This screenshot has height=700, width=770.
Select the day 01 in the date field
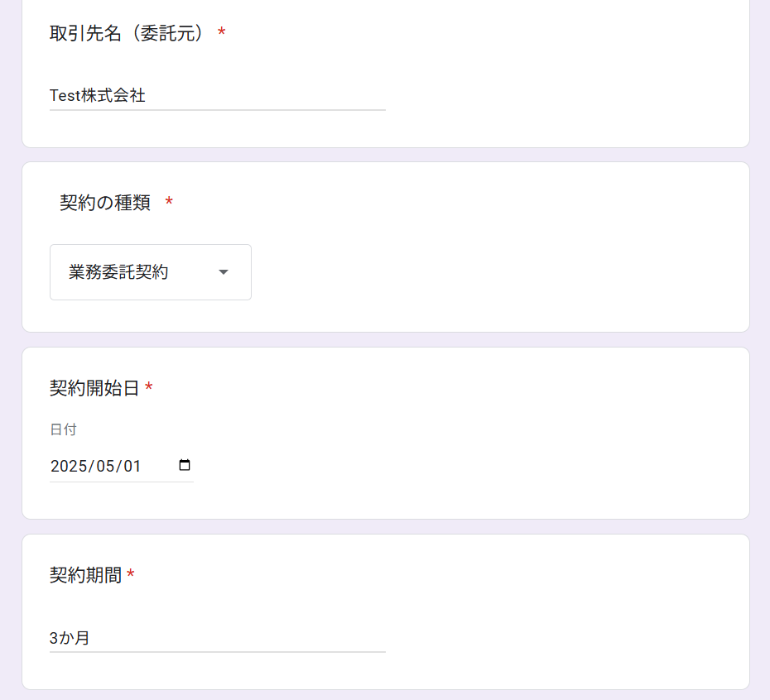pos(132,466)
